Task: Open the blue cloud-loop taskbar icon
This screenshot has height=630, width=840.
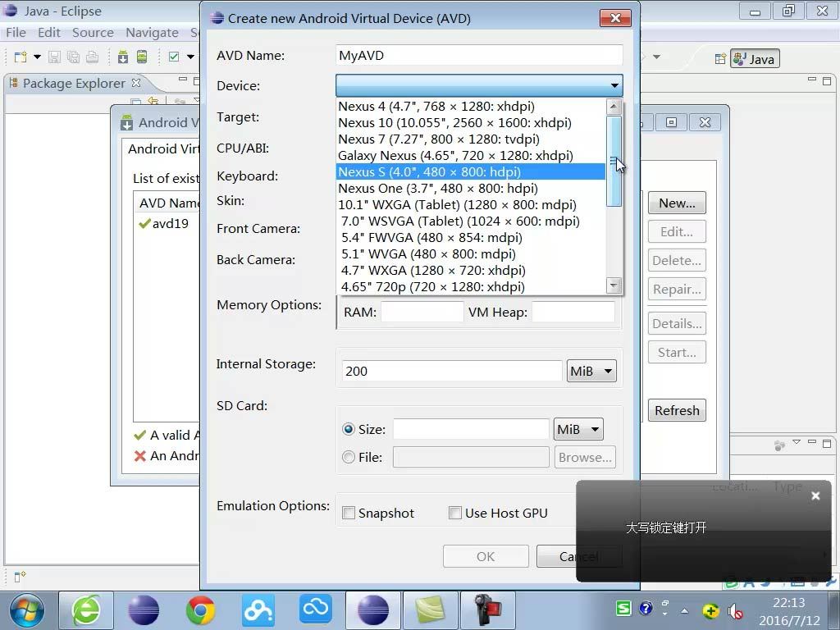Action: click(316, 608)
